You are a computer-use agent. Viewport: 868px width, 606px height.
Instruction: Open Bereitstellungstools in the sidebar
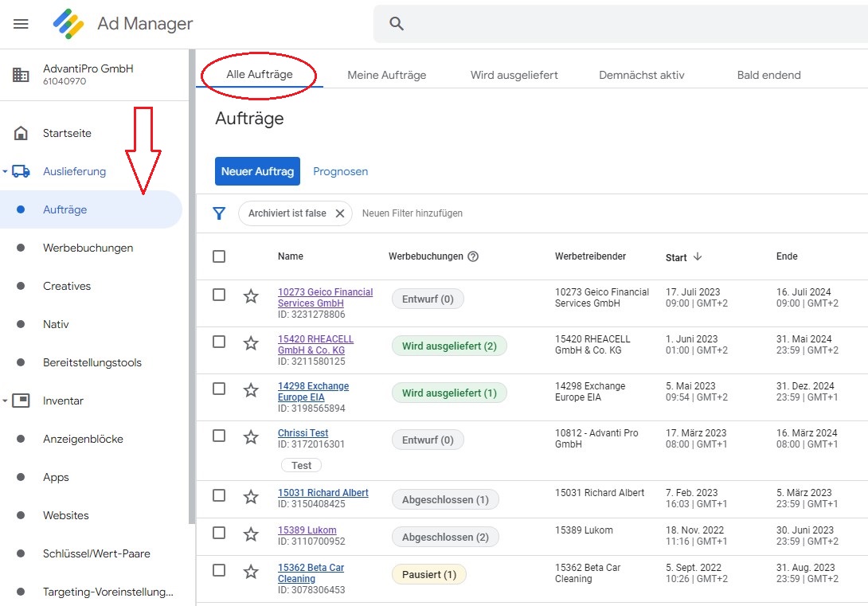(91, 362)
